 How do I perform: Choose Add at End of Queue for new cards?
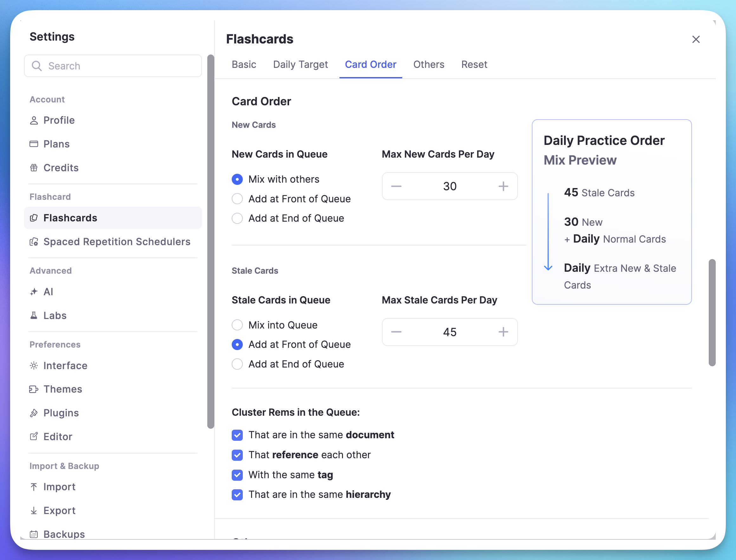(237, 218)
